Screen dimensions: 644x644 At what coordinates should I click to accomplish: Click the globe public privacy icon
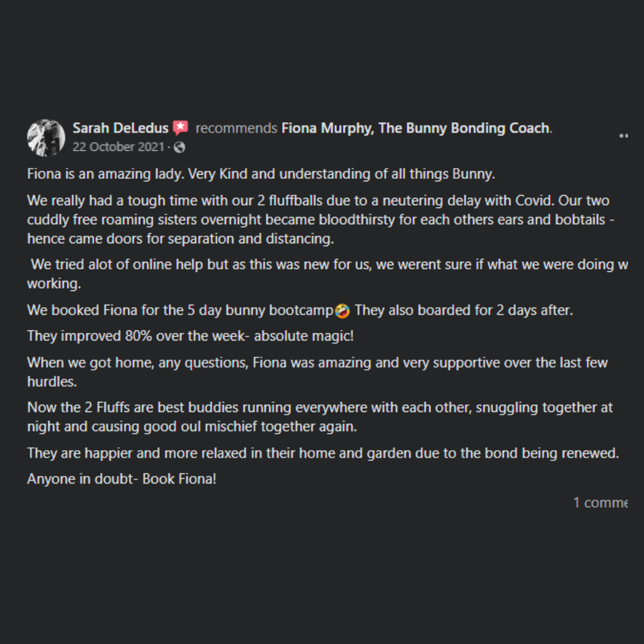point(179,147)
